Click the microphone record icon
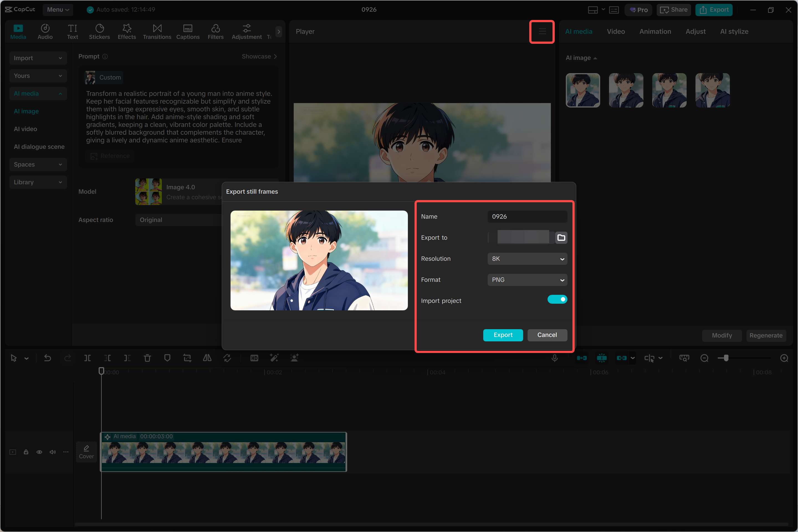The image size is (798, 532). click(x=554, y=358)
